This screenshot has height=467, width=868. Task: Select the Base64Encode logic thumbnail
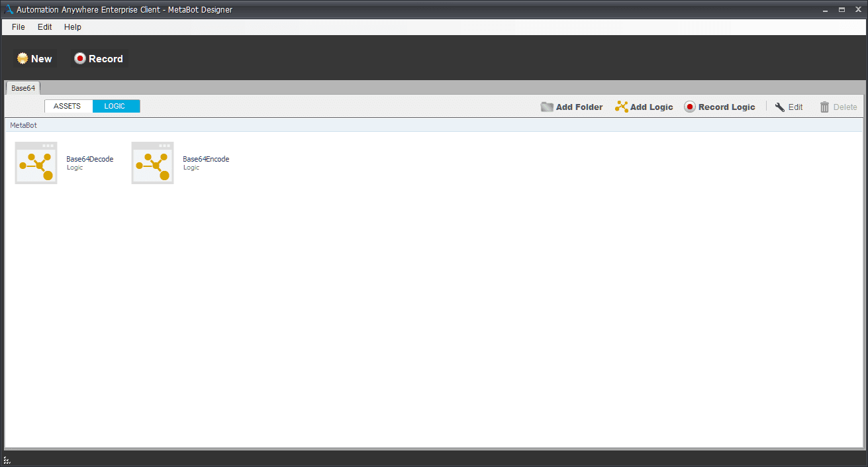(x=152, y=163)
